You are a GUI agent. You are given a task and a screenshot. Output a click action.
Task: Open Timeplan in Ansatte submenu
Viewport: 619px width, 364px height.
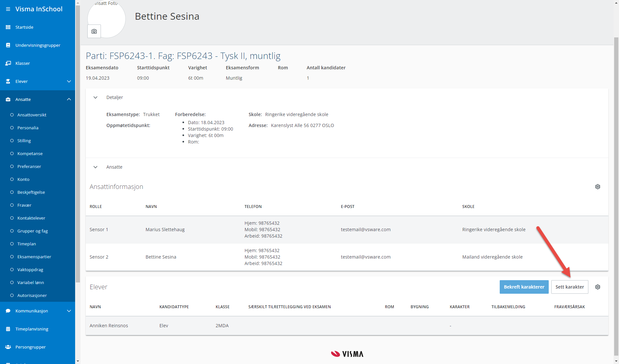coord(26,244)
